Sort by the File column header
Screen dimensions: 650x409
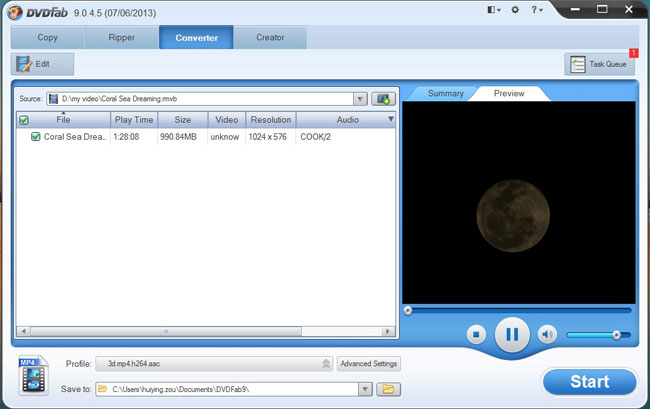(x=63, y=120)
